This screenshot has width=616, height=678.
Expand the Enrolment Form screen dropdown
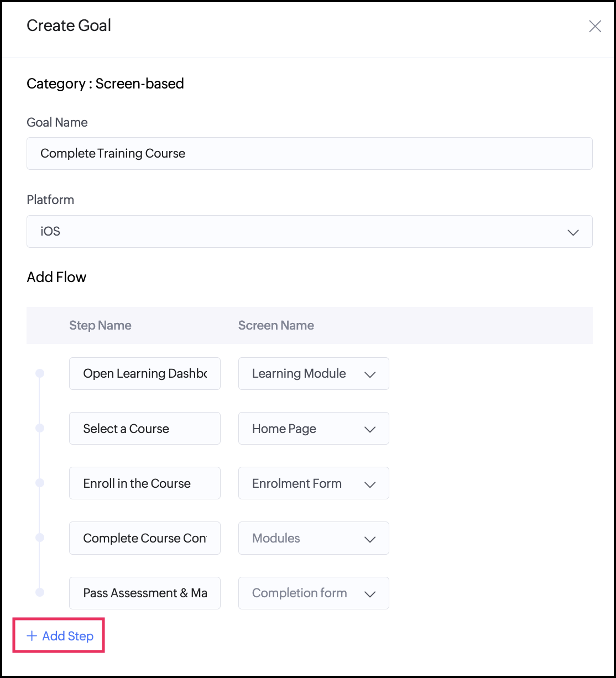[314, 483]
